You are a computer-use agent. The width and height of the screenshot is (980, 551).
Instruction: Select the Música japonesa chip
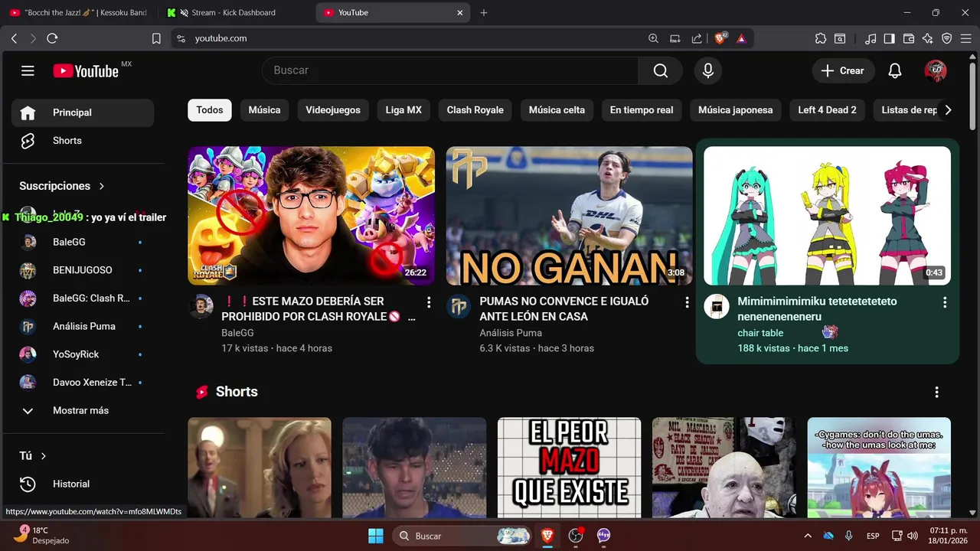pos(736,110)
